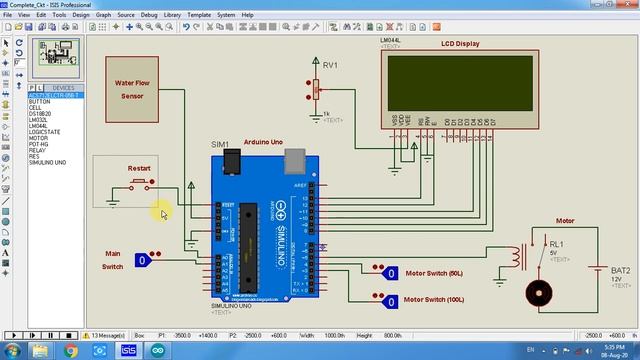Open the search and tag binoculars

tap(347, 27)
